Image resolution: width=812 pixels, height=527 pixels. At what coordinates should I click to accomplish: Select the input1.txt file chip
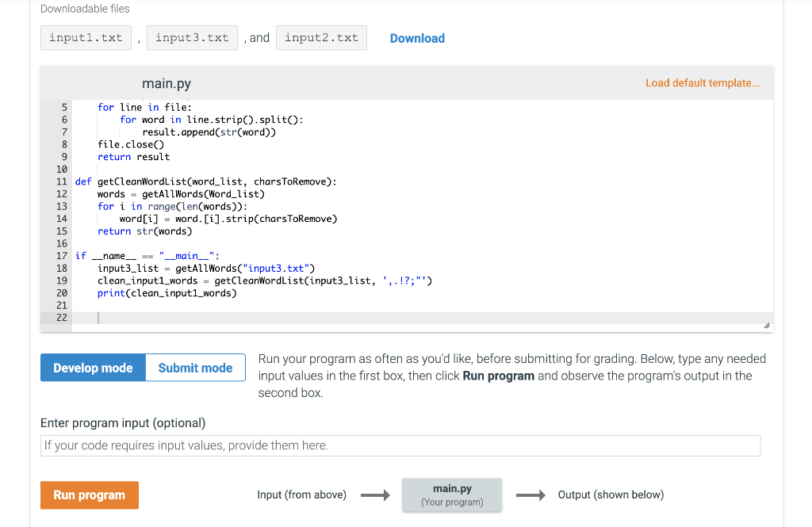coord(86,37)
